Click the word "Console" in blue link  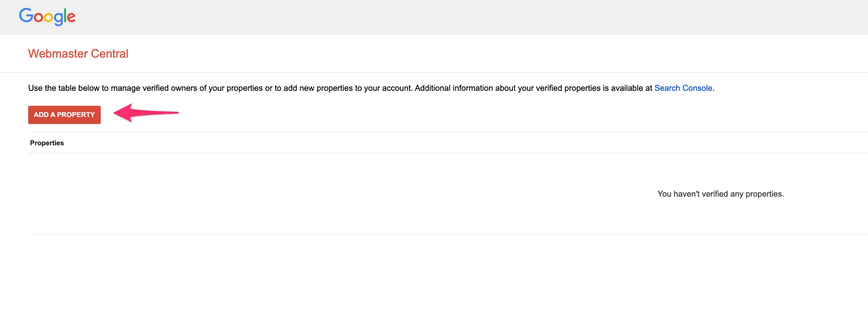point(697,88)
